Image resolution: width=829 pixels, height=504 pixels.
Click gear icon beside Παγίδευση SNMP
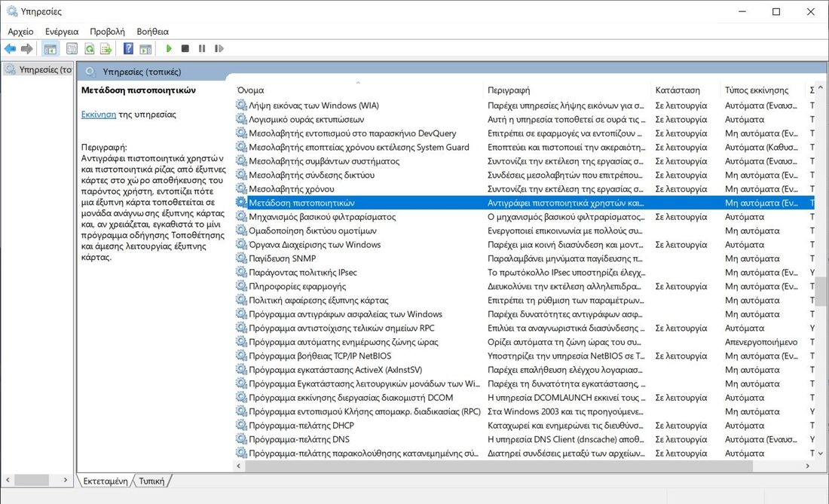242,258
